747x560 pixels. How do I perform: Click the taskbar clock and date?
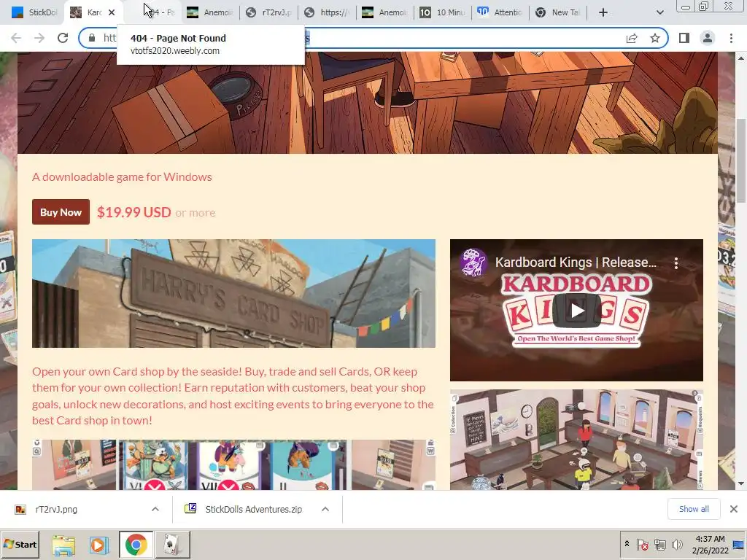pos(710,545)
